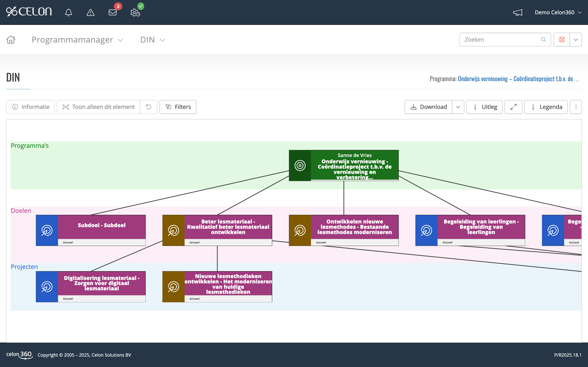Go to the home page icon
Image resolution: width=588 pixels, height=367 pixels.
[11, 40]
